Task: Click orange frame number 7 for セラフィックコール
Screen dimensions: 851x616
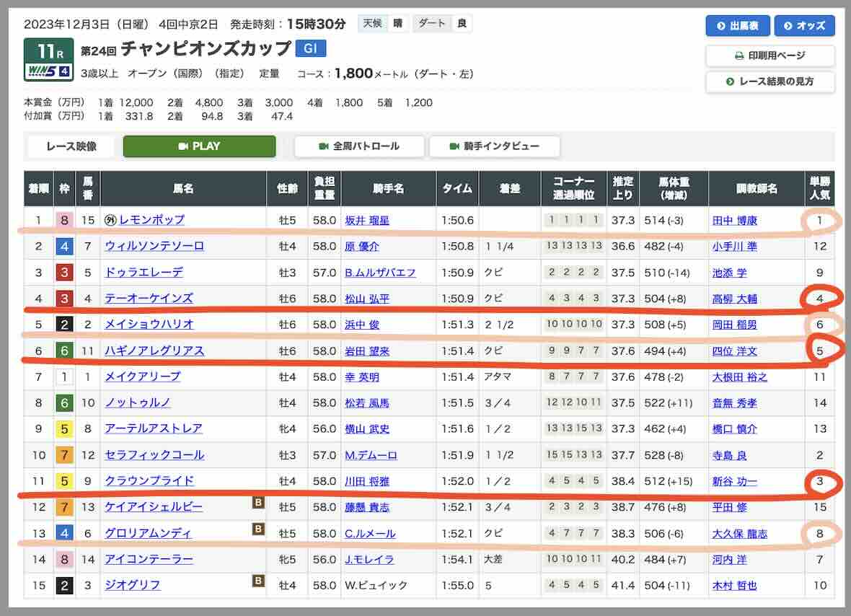Action: [x=65, y=454]
